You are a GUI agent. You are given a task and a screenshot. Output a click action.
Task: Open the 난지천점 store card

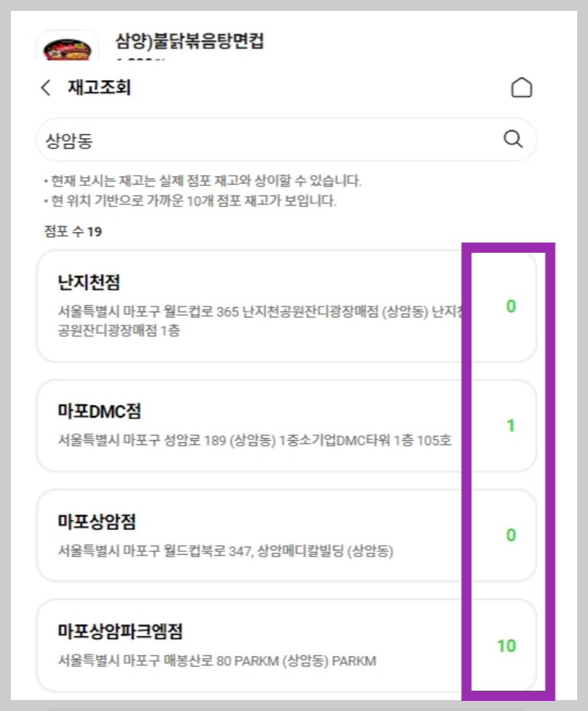[286, 306]
